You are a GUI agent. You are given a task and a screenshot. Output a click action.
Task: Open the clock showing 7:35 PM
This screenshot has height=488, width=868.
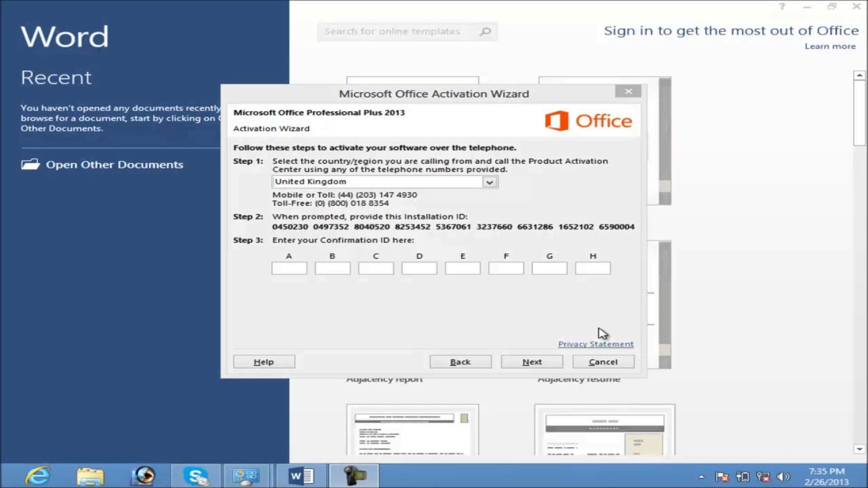(828, 476)
